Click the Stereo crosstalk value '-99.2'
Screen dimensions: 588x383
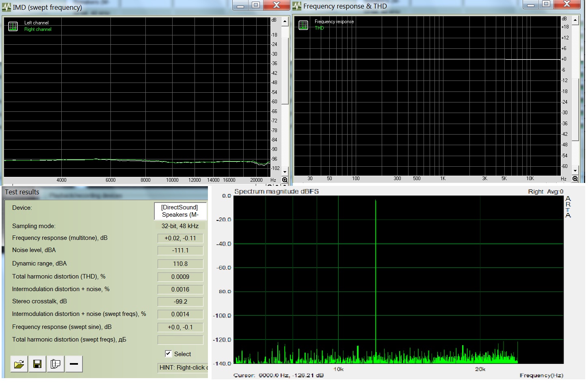(180, 302)
